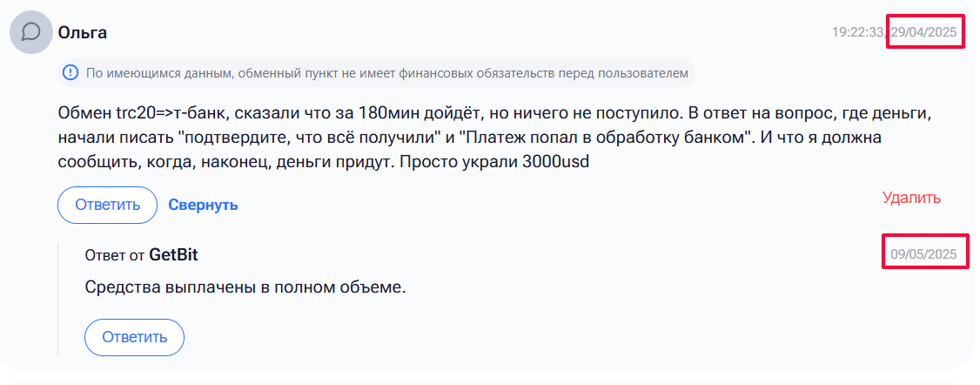Image resolution: width=980 pixels, height=385 pixels.
Task: Click the "Ответ от" label
Action: 115,255
